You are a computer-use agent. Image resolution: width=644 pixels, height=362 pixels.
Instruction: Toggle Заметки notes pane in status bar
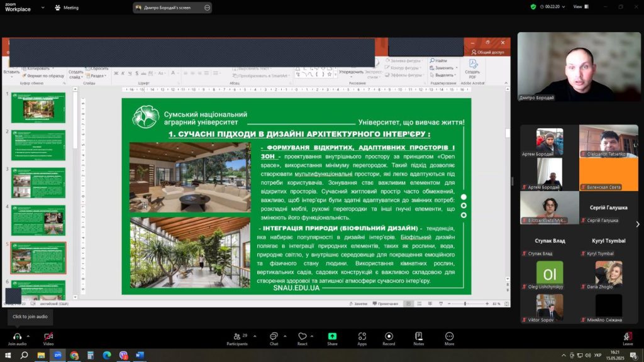tap(358, 304)
